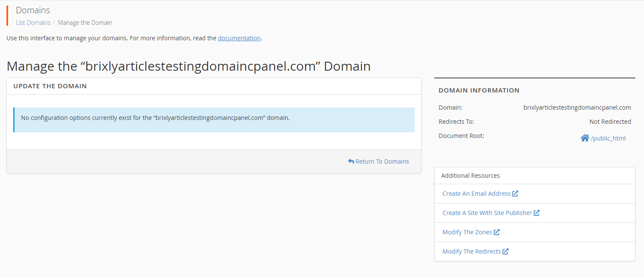Open Modify The Zones link
Screen dimensions: 644x278
point(467,232)
